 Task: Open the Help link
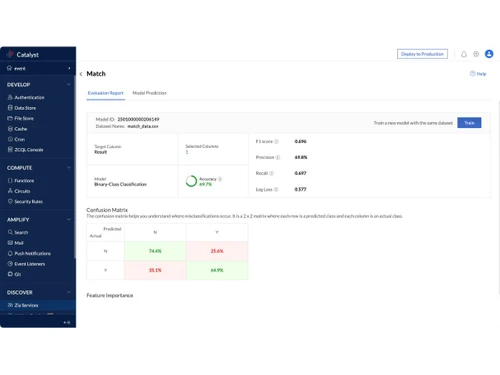tap(478, 74)
